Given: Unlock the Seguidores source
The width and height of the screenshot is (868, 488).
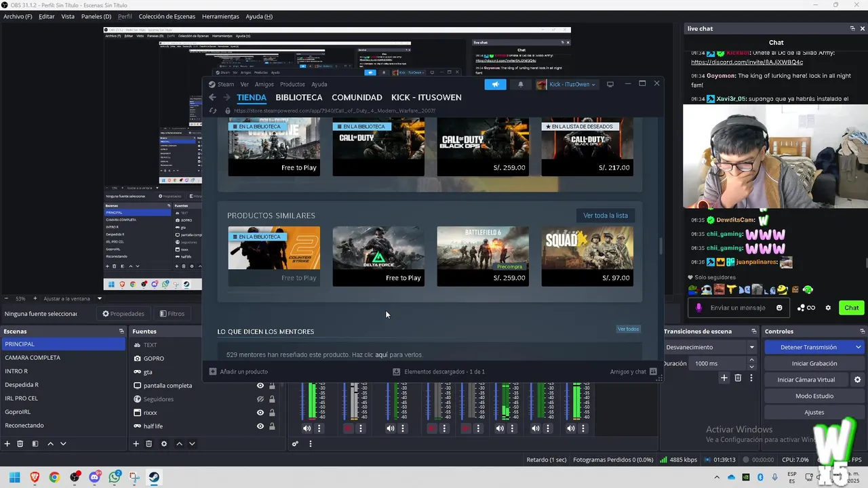Looking at the screenshot, I should [x=272, y=399].
